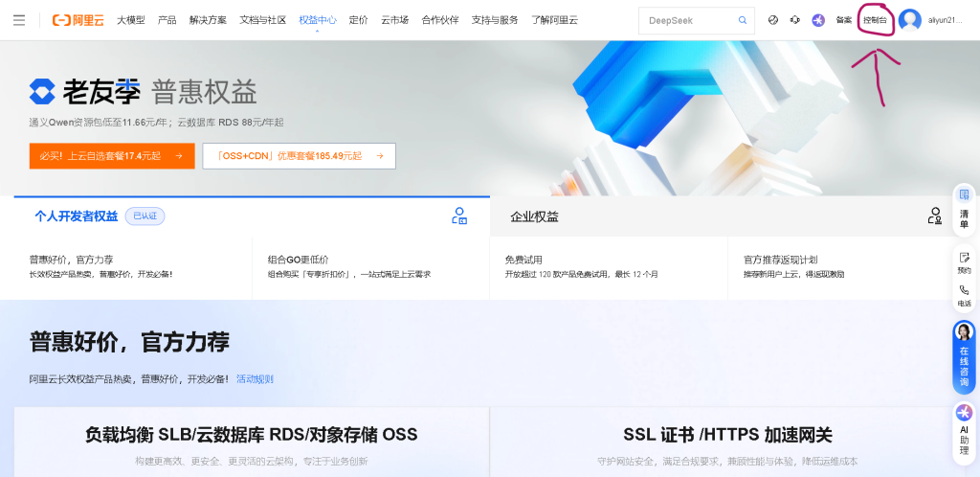
Task: Open 在线咨询 online consultation widget
Action: pyautogui.click(x=964, y=356)
